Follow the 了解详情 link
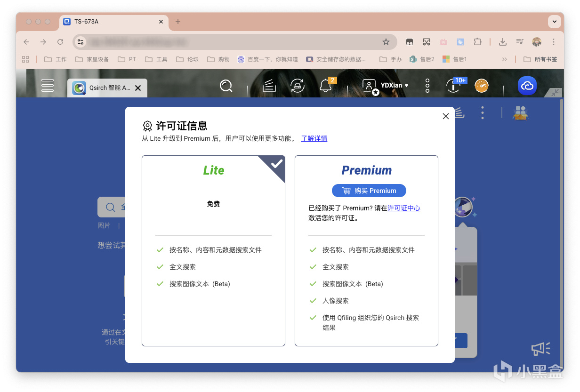 coord(314,138)
